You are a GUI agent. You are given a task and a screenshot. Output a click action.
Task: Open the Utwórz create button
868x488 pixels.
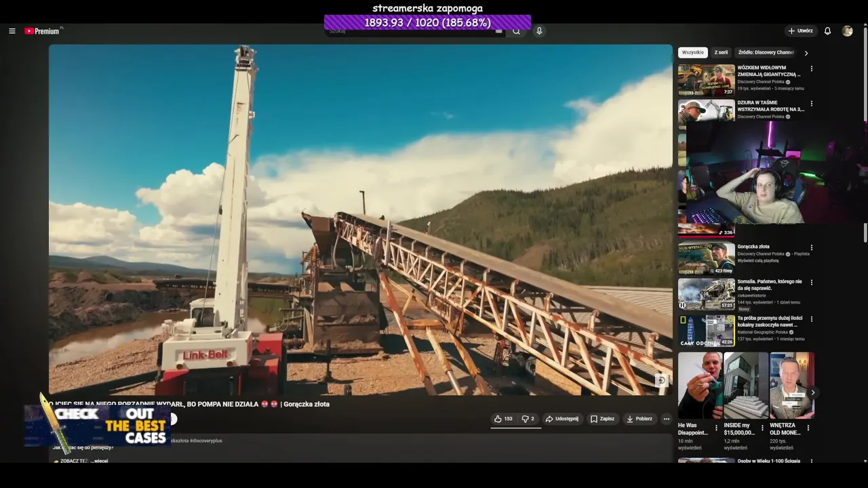pos(800,31)
